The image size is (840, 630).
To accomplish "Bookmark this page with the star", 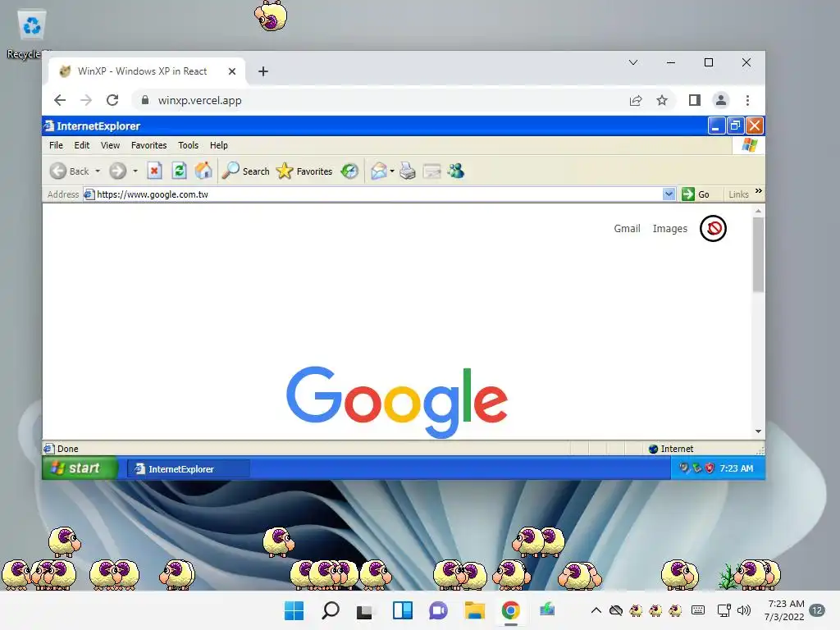I will pos(662,100).
